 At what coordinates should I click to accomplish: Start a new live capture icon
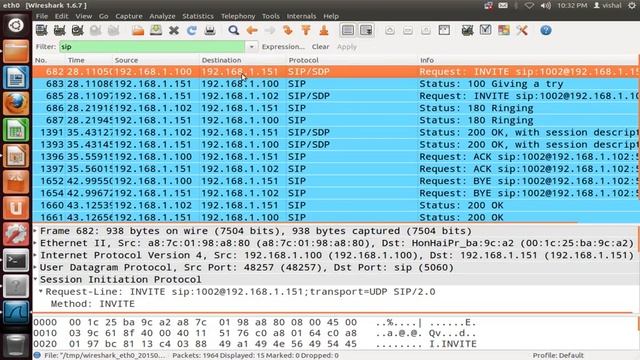pos(78,30)
